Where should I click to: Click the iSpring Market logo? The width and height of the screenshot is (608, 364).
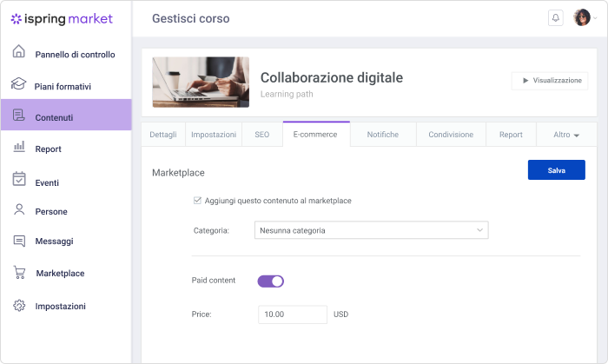(x=62, y=18)
